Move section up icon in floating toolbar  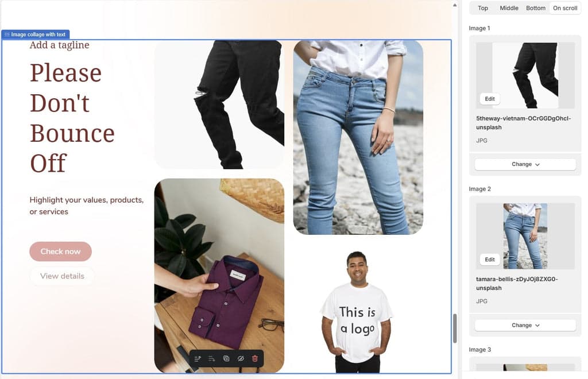click(x=198, y=359)
